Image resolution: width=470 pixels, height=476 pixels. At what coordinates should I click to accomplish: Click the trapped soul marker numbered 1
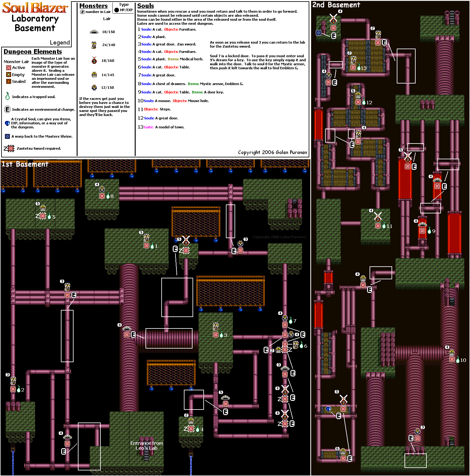pos(152,246)
